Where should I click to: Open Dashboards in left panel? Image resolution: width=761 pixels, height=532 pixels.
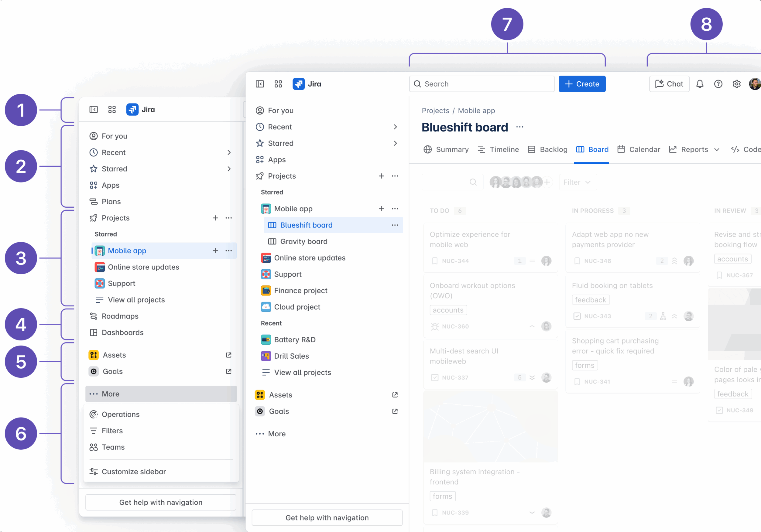(161, 332)
